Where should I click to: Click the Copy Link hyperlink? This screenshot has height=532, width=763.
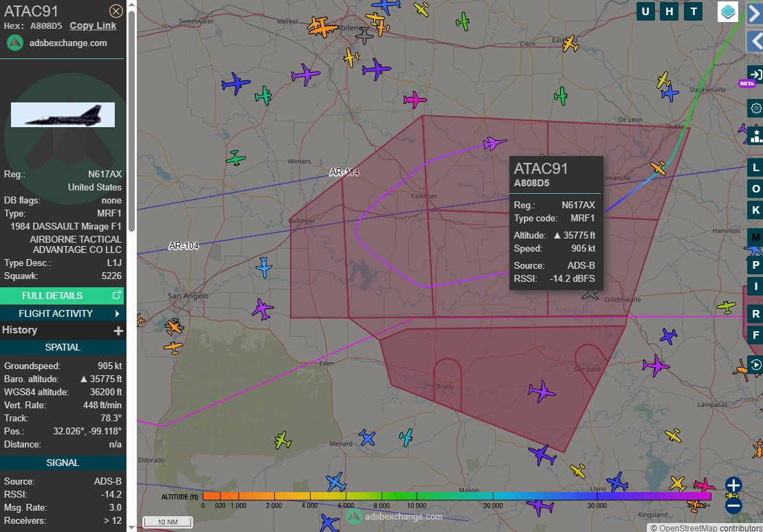93,25
